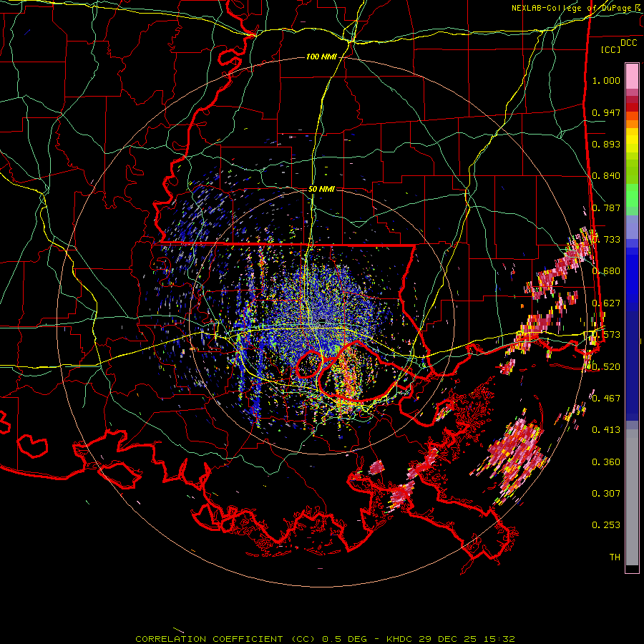Click the 0.307 scale value
Screen dimensions: 644x644
[x=606, y=494]
